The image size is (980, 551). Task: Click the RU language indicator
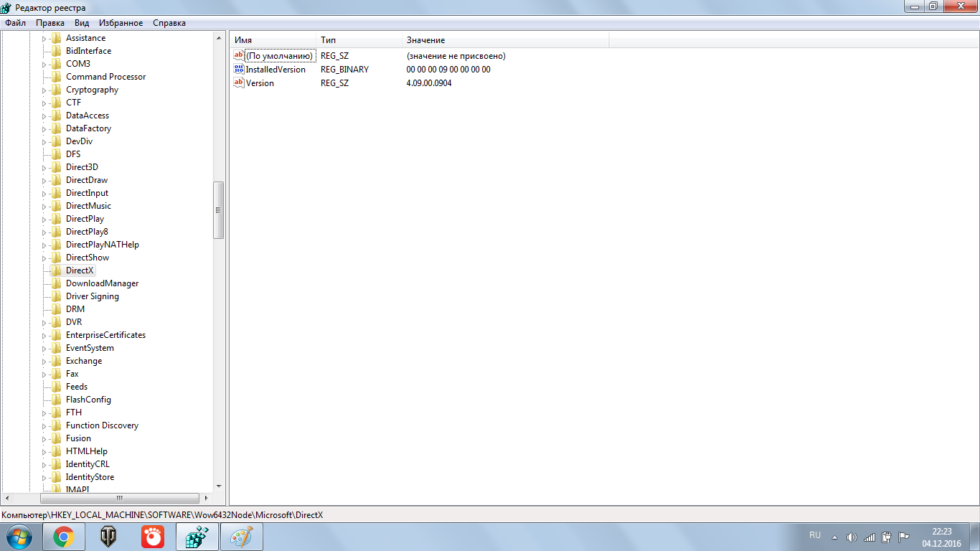pos(814,536)
